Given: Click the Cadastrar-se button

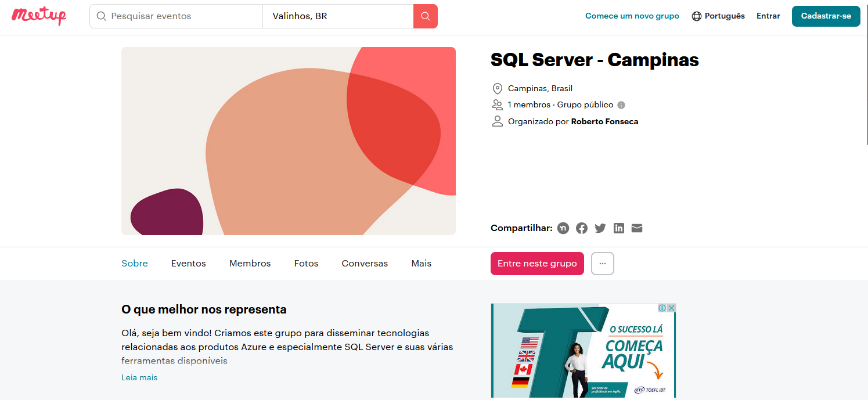Looking at the screenshot, I should [x=826, y=16].
